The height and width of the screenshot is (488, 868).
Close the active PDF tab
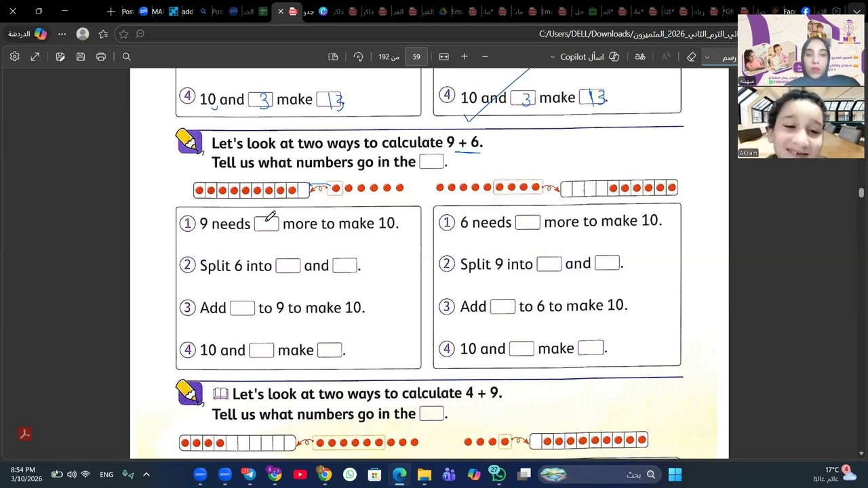[281, 12]
